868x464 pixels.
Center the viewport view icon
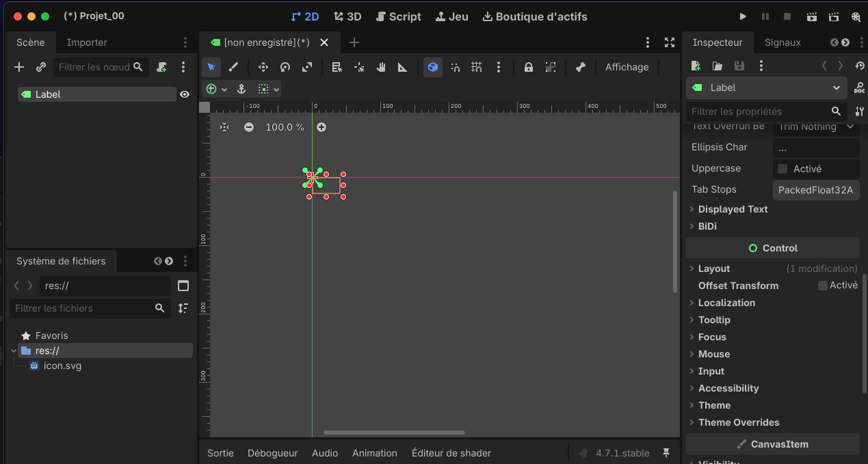coord(224,127)
